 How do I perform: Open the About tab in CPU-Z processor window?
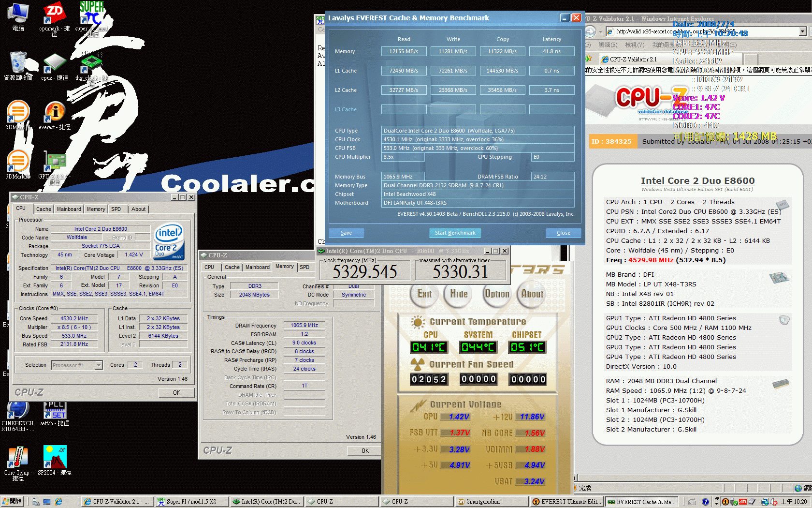tap(138, 209)
